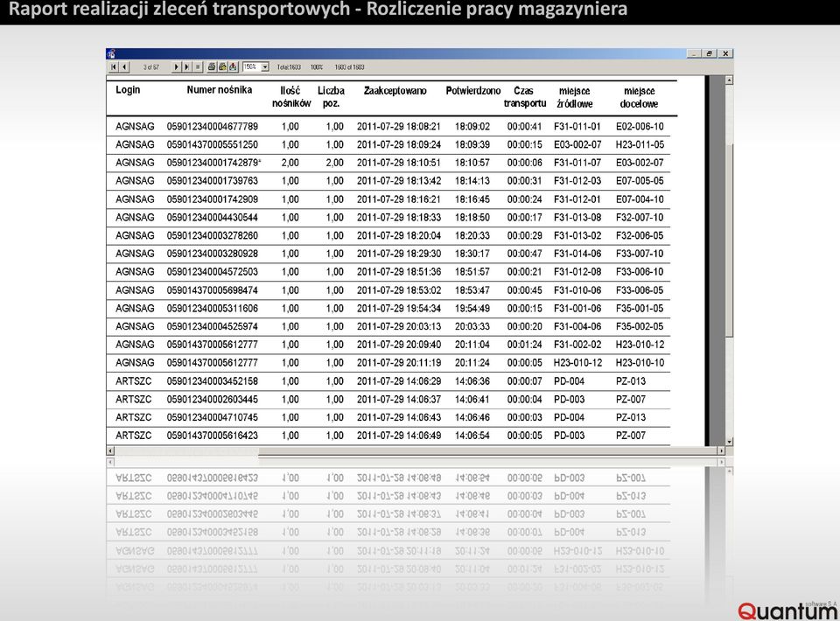Select carrier number 059012340004677789
The image size is (840, 621).
212,126
